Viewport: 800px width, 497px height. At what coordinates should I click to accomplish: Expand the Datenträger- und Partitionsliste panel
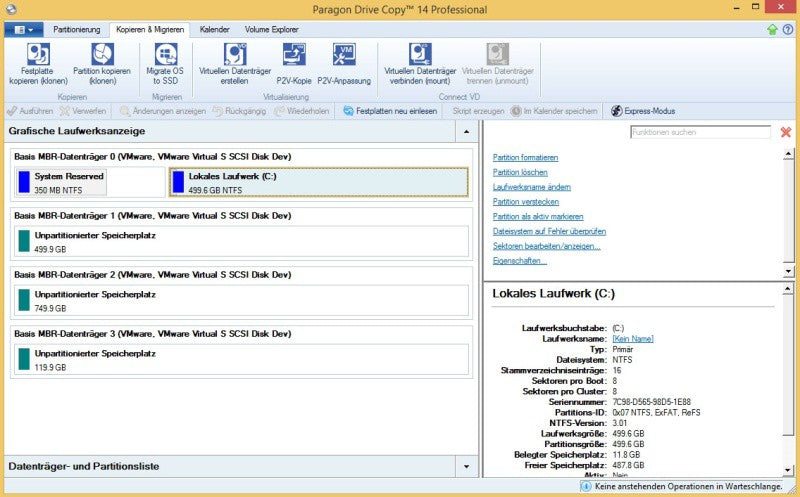466,466
